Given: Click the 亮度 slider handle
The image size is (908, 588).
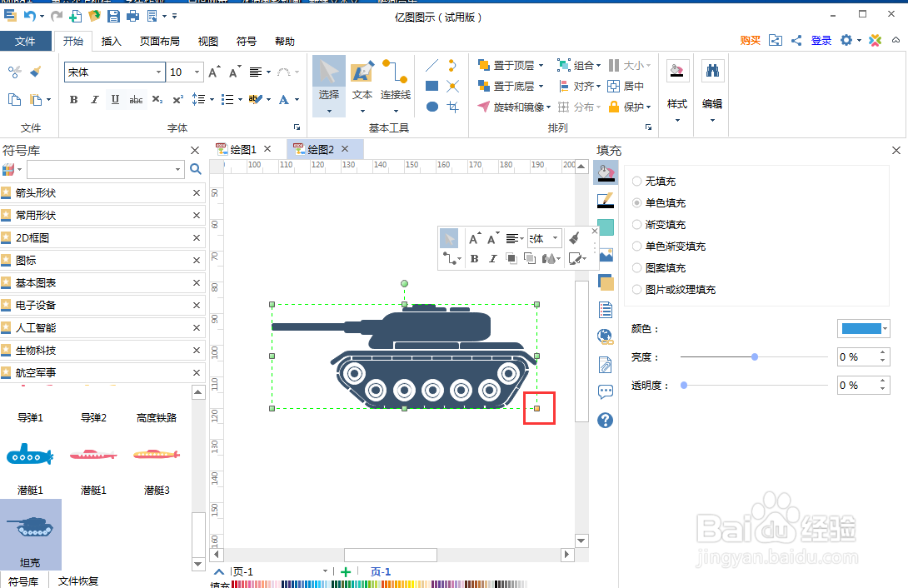Looking at the screenshot, I should tap(755, 357).
